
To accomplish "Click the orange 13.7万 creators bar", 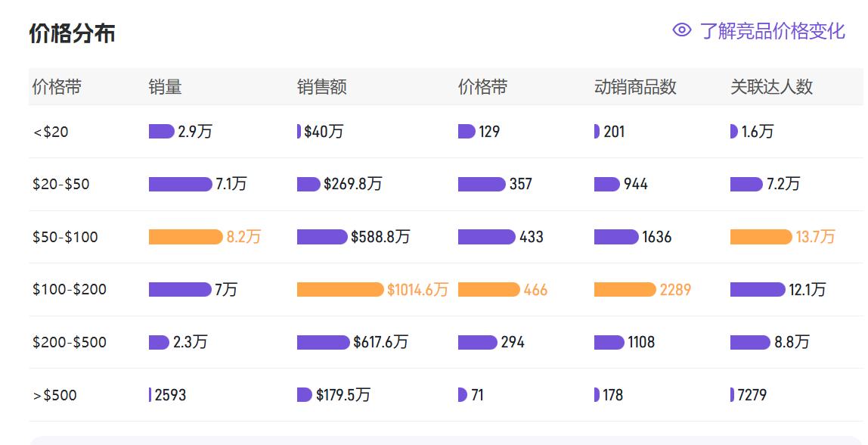I will point(761,237).
